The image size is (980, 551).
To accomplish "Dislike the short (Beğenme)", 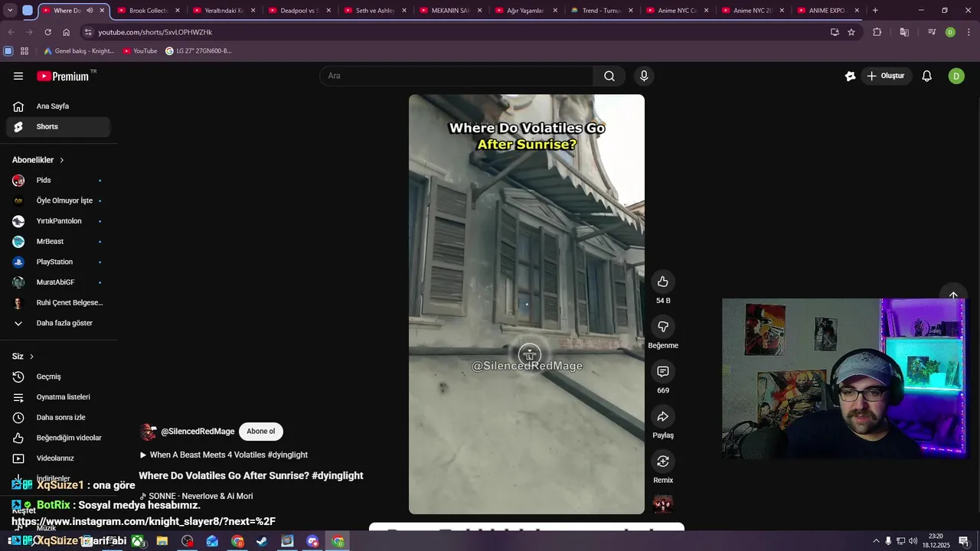I will click(x=663, y=327).
